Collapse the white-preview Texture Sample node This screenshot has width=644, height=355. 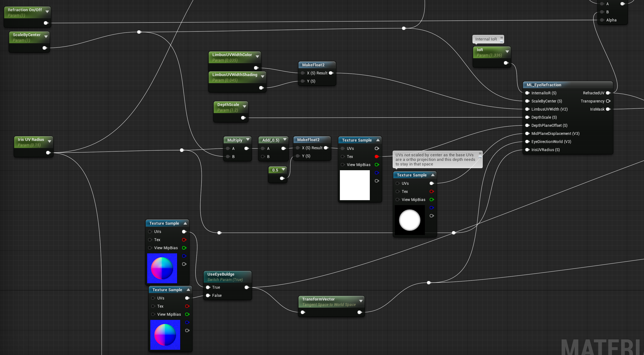378,140
